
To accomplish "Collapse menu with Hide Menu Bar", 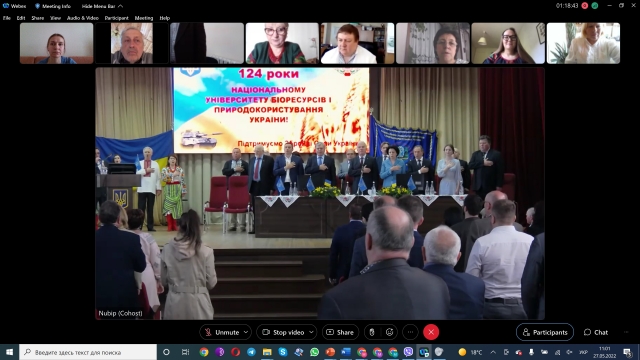I will [102, 6].
